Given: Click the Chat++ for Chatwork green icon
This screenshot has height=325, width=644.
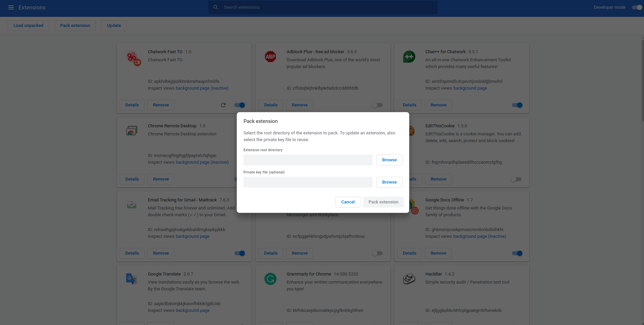Looking at the screenshot, I should [x=409, y=56].
